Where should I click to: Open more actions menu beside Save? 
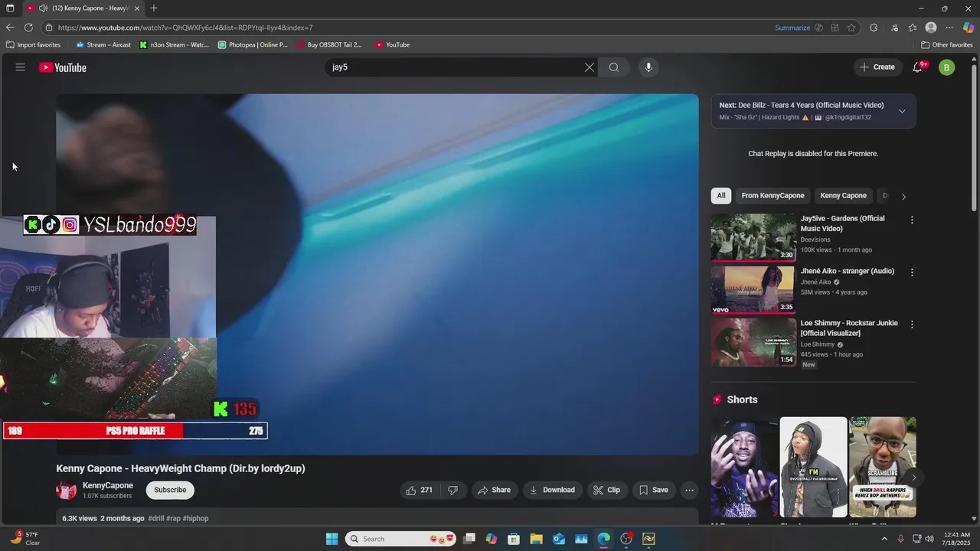(x=689, y=490)
